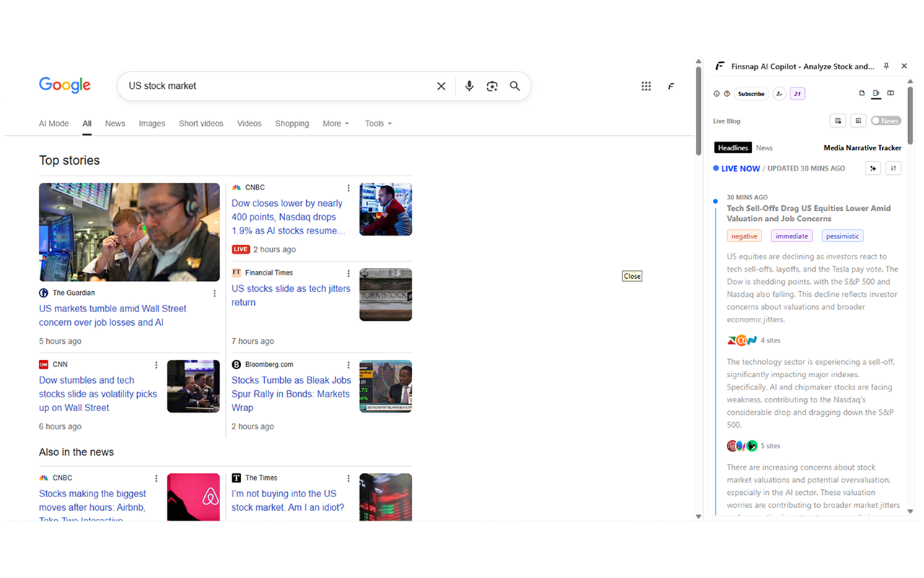Open the CNN story thumbnail

(193, 387)
